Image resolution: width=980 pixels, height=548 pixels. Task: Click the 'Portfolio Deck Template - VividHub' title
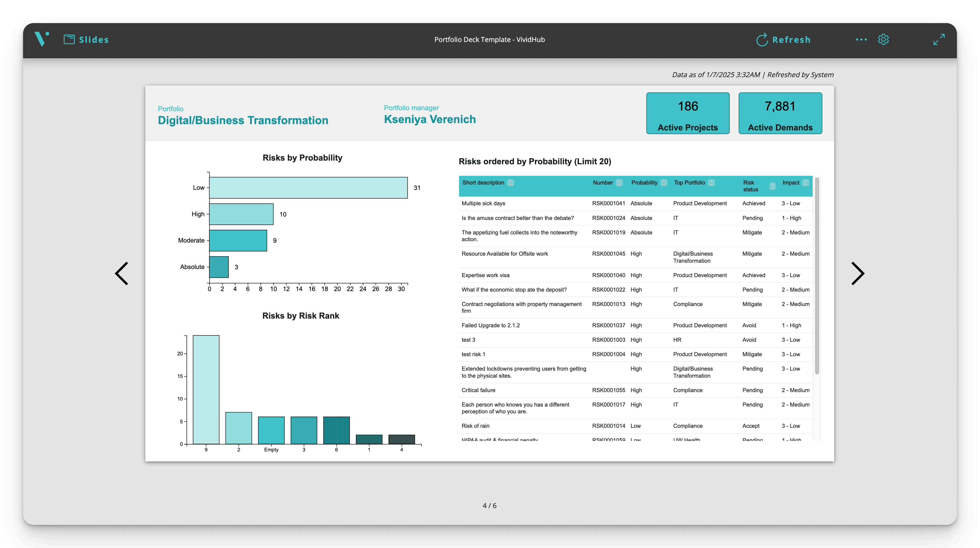click(490, 40)
